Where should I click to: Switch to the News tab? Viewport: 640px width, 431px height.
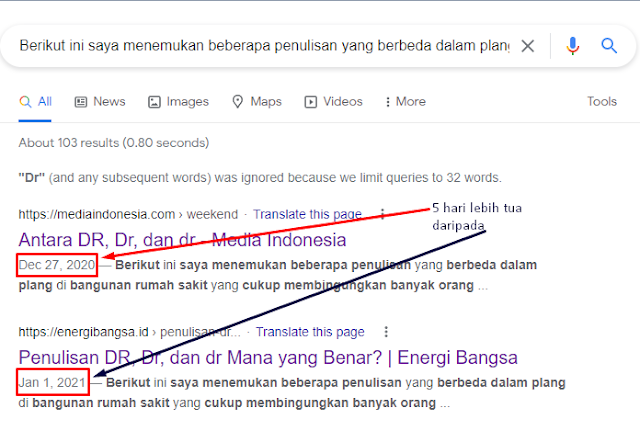point(100,102)
